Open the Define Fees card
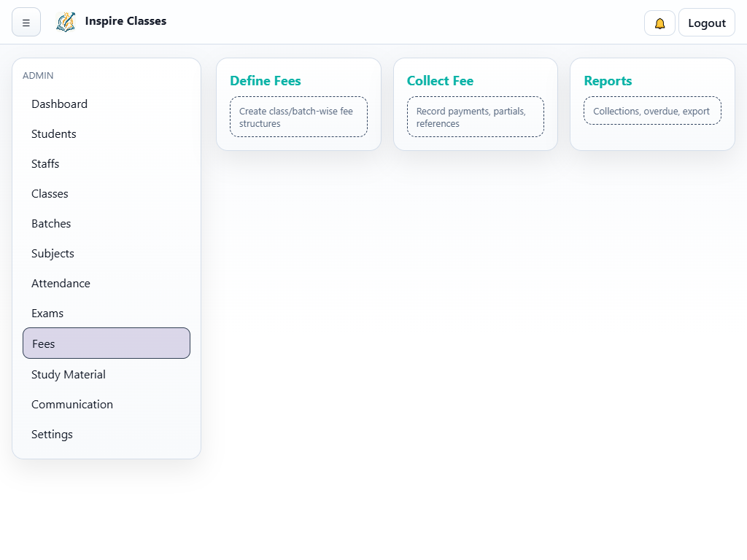The image size is (747, 560). pyautogui.click(x=298, y=104)
